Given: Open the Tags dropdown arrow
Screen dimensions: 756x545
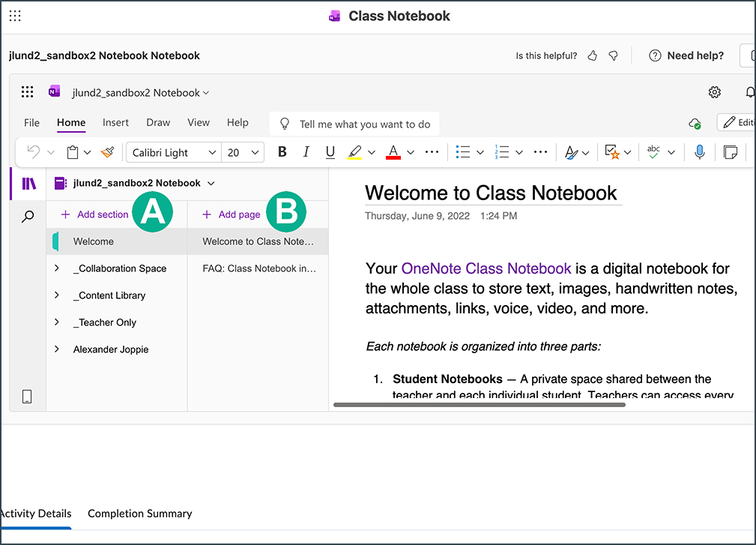Looking at the screenshot, I should tap(627, 153).
